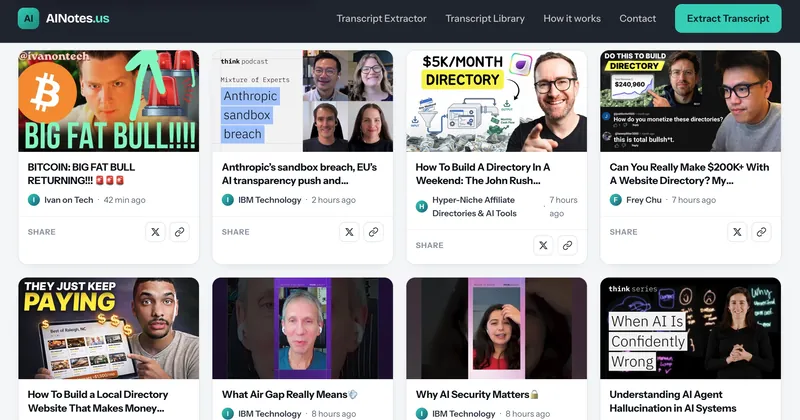
Task: Click the 42 min ago timestamp
Action: 124,200
